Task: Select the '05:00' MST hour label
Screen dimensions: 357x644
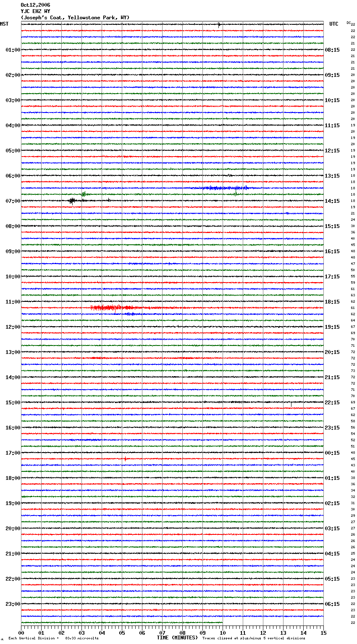Action: tap(13, 151)
